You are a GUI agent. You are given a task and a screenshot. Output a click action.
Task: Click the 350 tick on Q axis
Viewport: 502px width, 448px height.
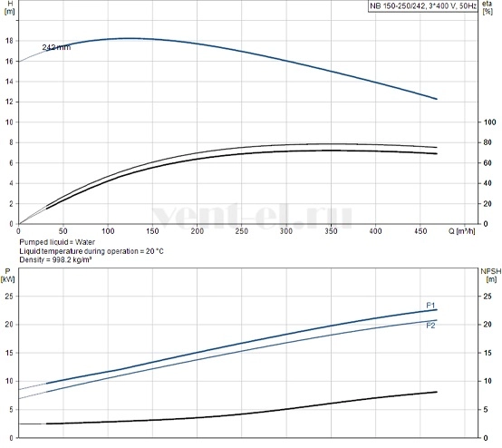[331, 231]
